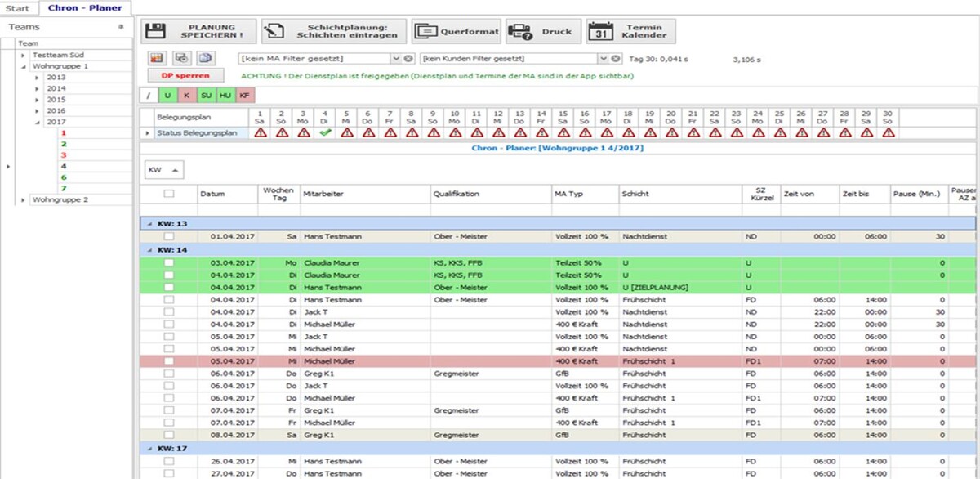Collapse the KW: 14 group

(x=149, y=249)
